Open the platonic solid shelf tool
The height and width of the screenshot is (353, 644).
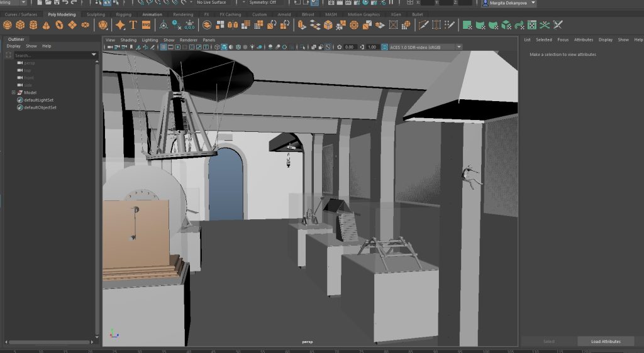pyautogui.click(x=103, y=25)
